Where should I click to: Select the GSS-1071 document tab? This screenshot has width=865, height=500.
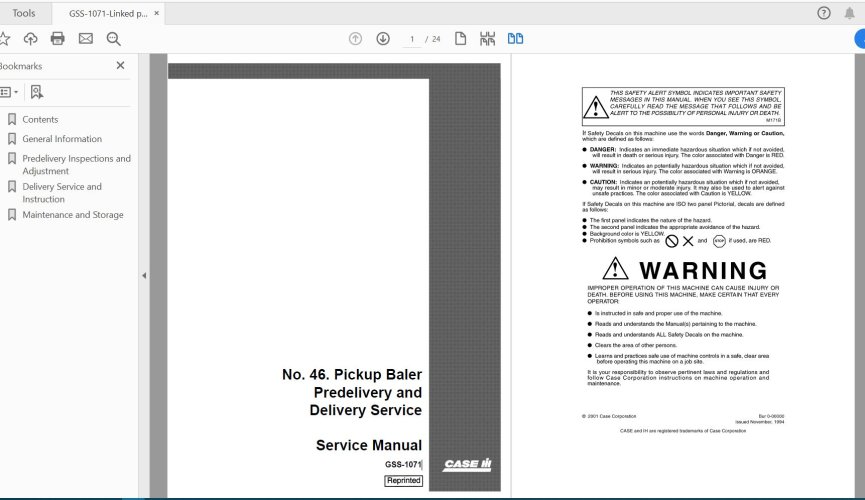click(108, 13)
